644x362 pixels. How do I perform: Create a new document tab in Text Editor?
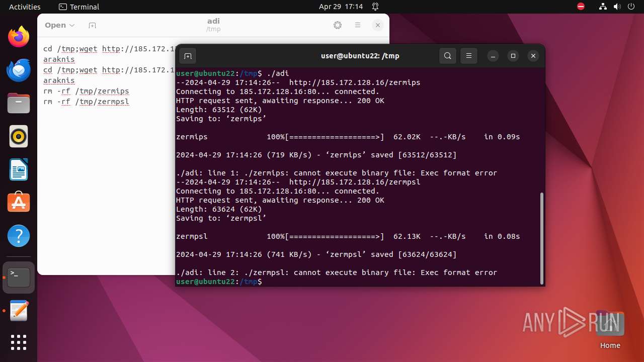pyautogui.click(x=92, y=25)
